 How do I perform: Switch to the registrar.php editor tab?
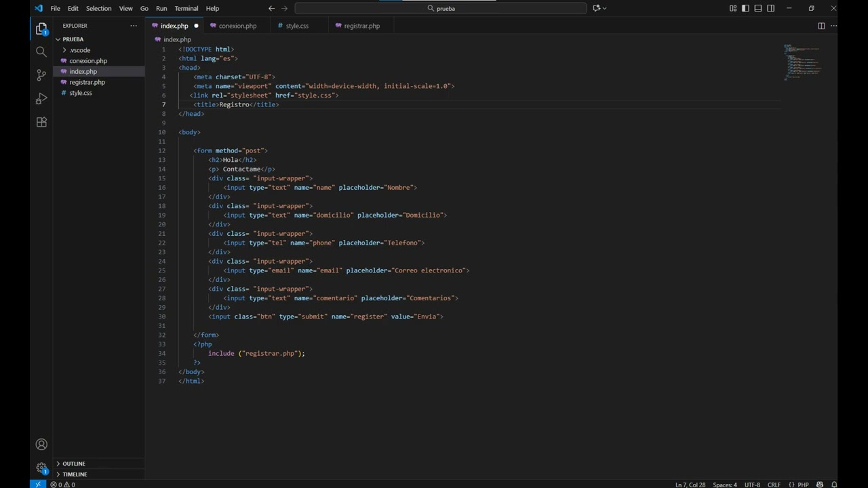[361, 26]
